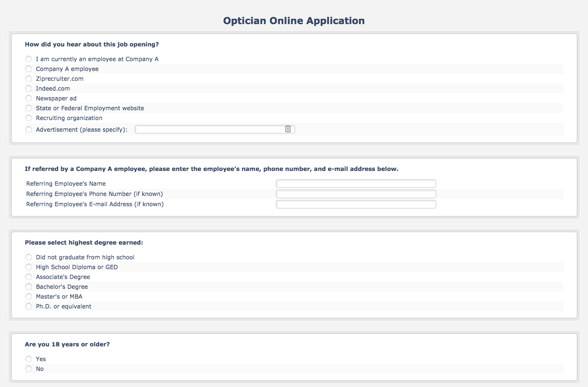The width and height of the screenshot is (588, 387).
Task: Select 'Advertisement (please specify)' radio button
Action: [29, 129]
